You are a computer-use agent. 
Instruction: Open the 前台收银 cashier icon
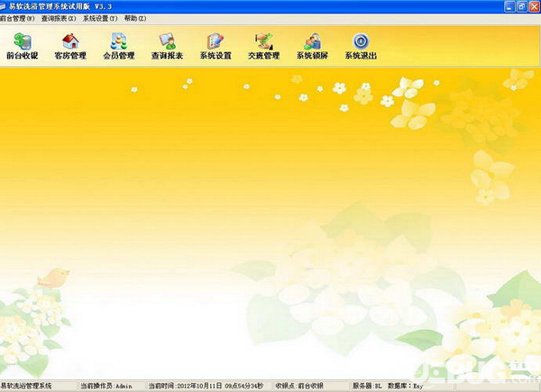[23, 46]
